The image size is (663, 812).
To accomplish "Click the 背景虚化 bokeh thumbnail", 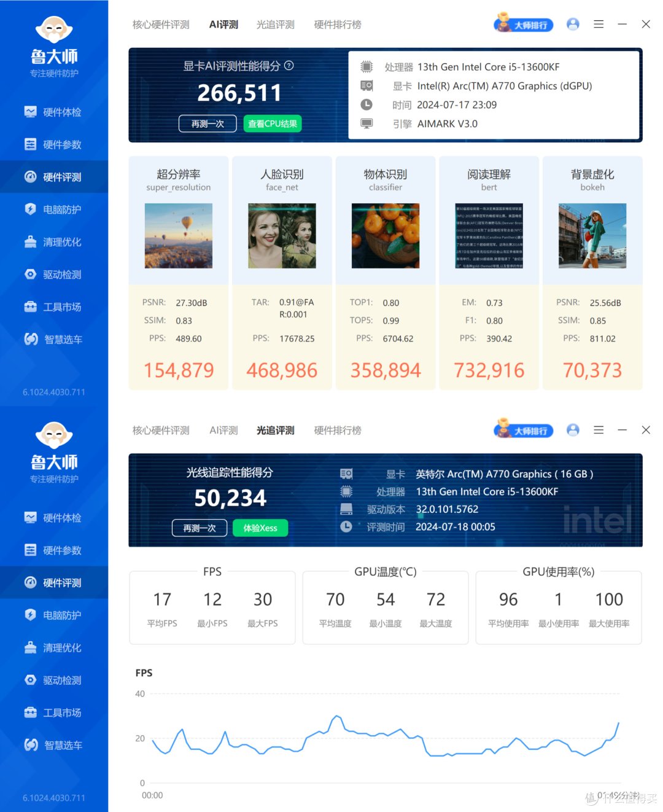I will (592, 236).
